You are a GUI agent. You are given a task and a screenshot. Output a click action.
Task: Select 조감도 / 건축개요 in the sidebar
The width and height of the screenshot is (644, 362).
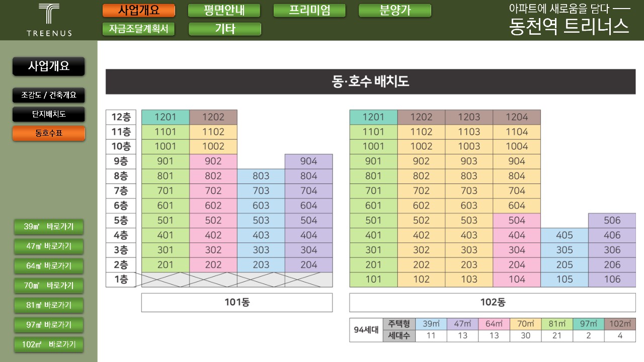point(49,95)
